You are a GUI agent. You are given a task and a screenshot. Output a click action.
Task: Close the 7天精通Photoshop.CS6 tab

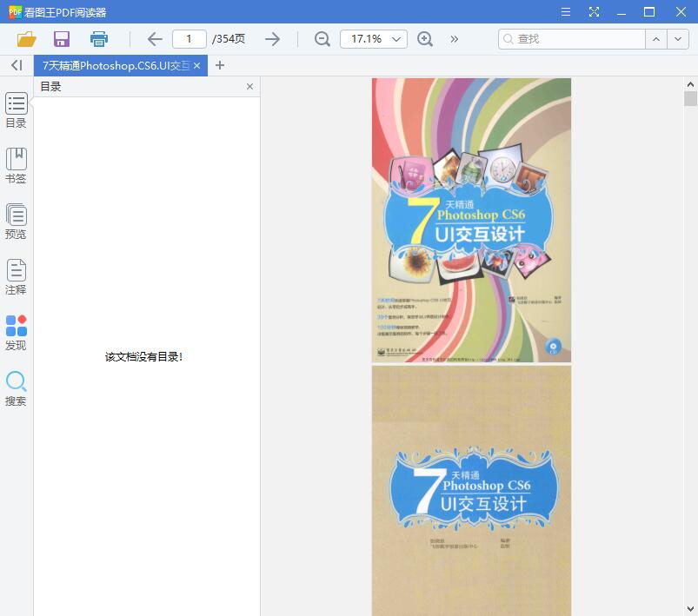(x=196, y=66)
